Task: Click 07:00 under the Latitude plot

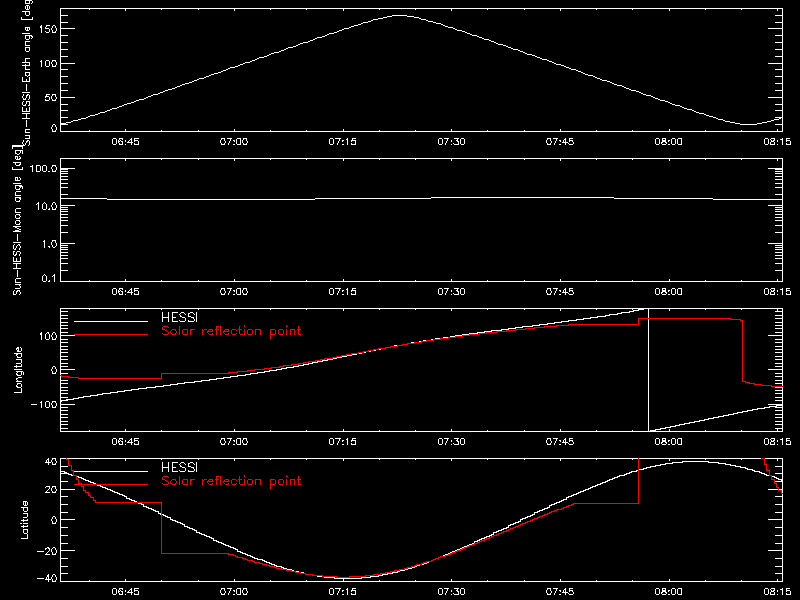Action: click(234, 591)
